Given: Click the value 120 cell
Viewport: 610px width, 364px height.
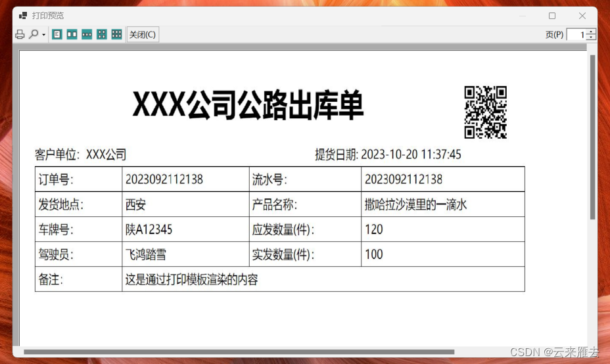Looking at the screenshot, I should coord(443,229).
